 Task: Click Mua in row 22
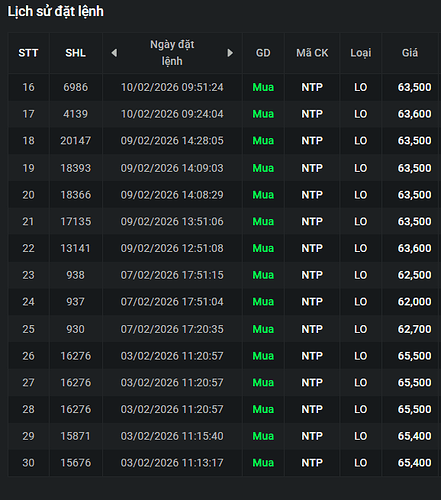pos(263,248)
